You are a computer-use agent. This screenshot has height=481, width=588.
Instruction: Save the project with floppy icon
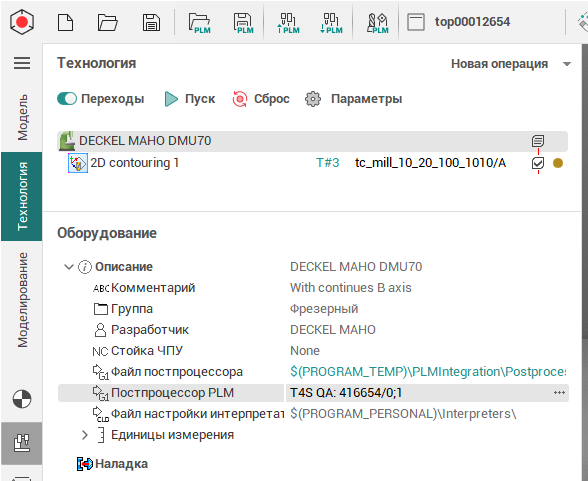[x=152, y=22]
